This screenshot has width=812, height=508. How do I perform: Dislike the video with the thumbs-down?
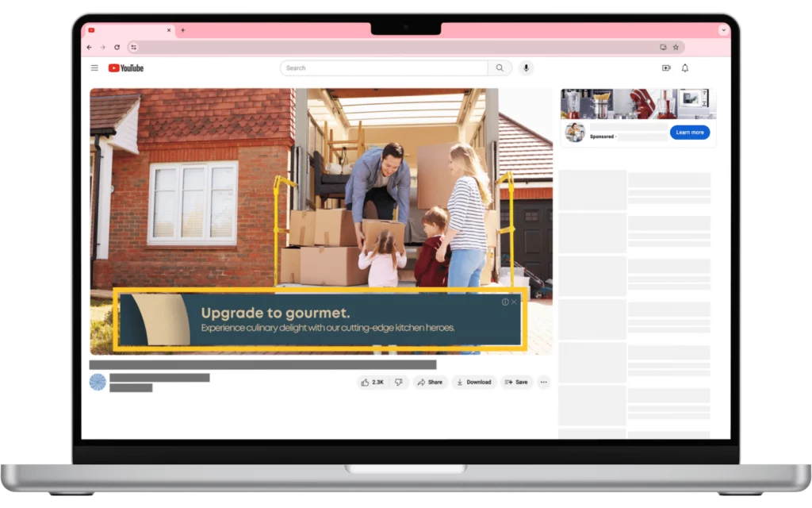click(x=398, y=382)
